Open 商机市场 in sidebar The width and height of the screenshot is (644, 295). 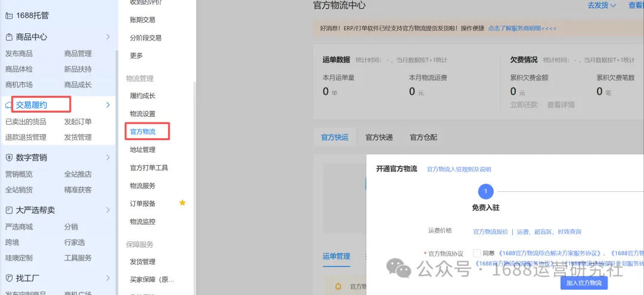(19, 85)
